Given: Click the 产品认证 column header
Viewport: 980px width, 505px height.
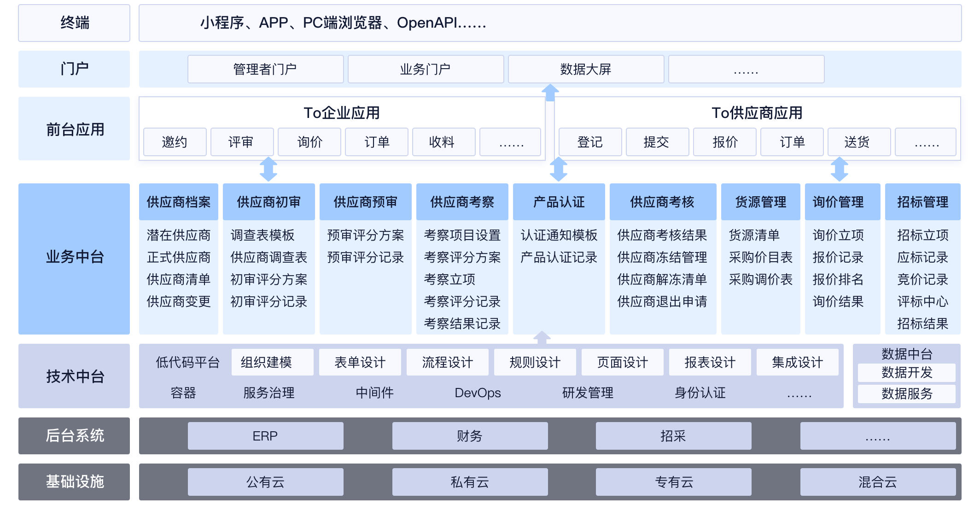Looking at the screenshot, I should [x=559, y=202].
